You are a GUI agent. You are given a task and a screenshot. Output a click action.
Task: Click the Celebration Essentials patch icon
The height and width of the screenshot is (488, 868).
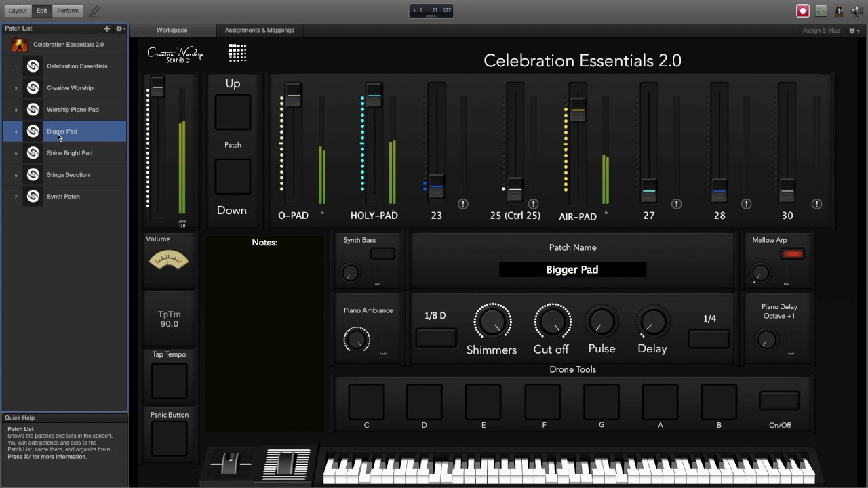(33, 66)
